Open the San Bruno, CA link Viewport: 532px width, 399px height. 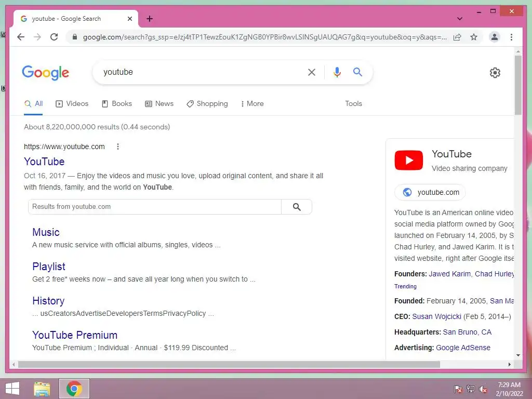coord(467,332)
